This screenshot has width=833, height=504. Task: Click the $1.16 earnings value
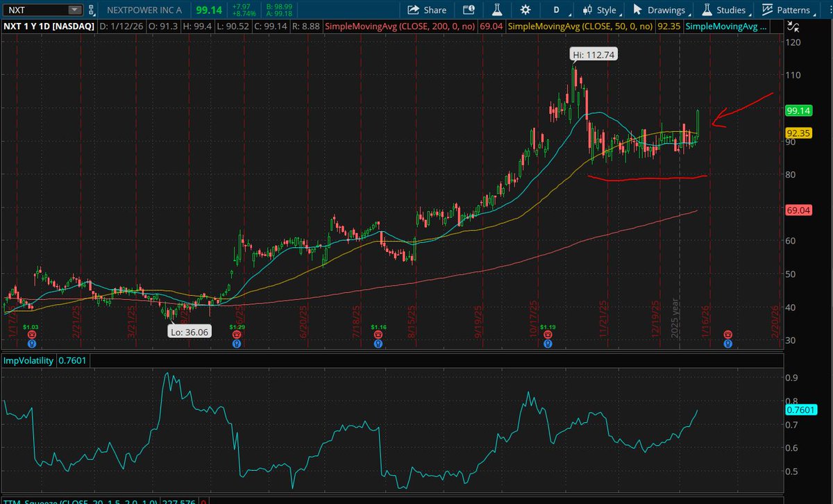tap(378, 326)
